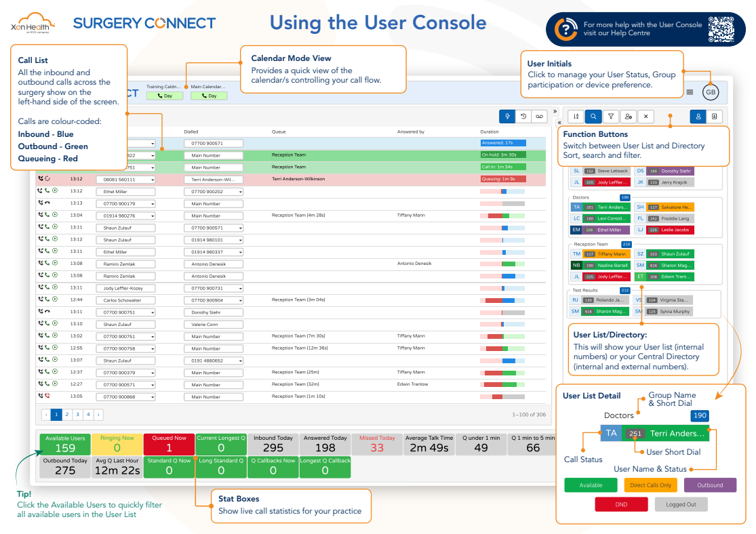The image size is (756, 534).
Task: Play recording for 01914 980276 call at 13:04
Action: 55,215
